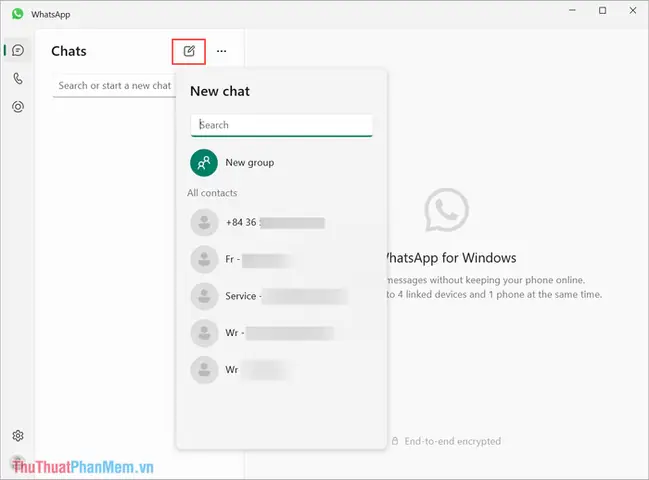This screenshot has width=649, height=480.
Task: Click the All contacts heading
Action: tap(212, 193)
